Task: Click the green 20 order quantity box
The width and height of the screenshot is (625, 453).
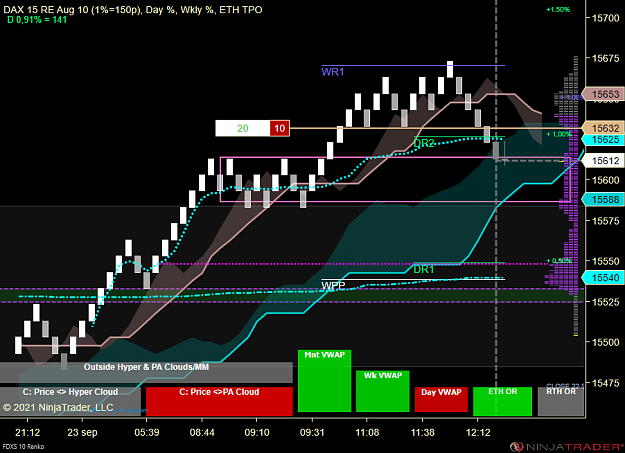Action: (243, 128)
